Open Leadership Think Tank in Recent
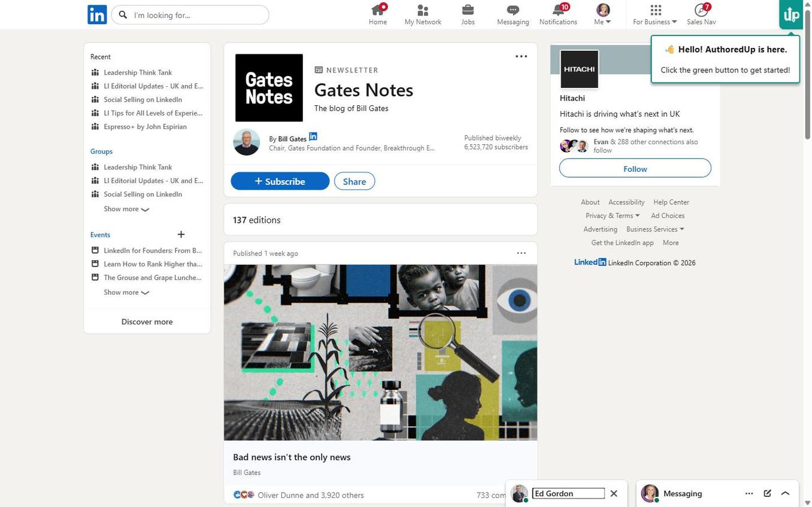Viewport: 812px width, 507px height. click(138, 72)
